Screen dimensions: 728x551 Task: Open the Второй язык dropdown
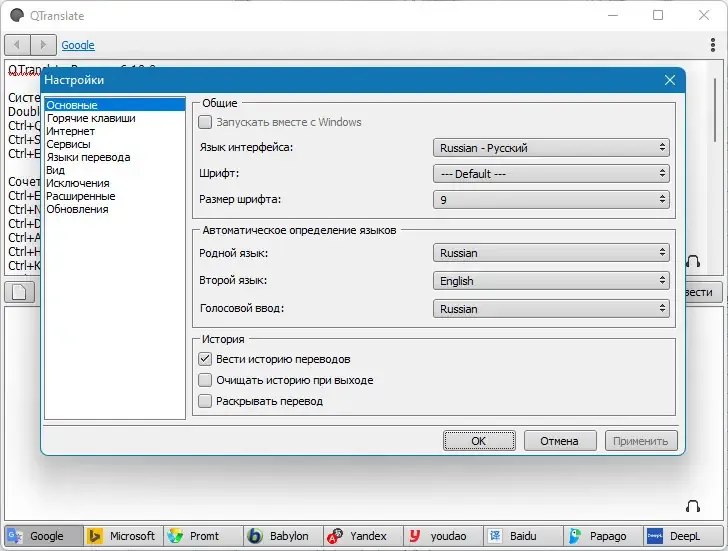pyautogui.click(x=551, y=281)
